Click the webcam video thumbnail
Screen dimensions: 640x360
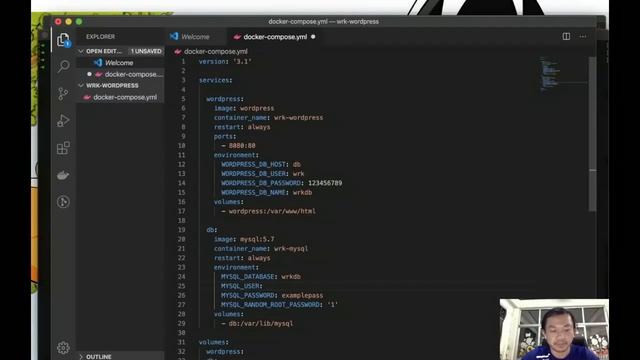click(554, 329)
